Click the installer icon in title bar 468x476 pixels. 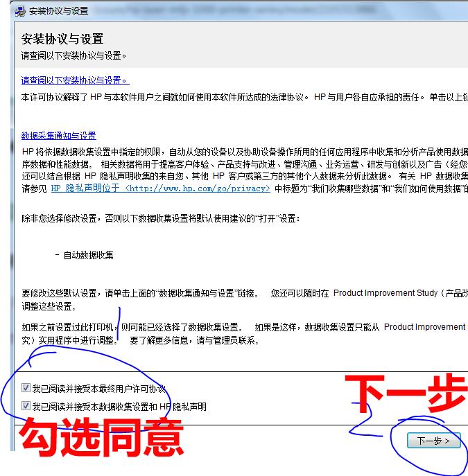[20, 11]
